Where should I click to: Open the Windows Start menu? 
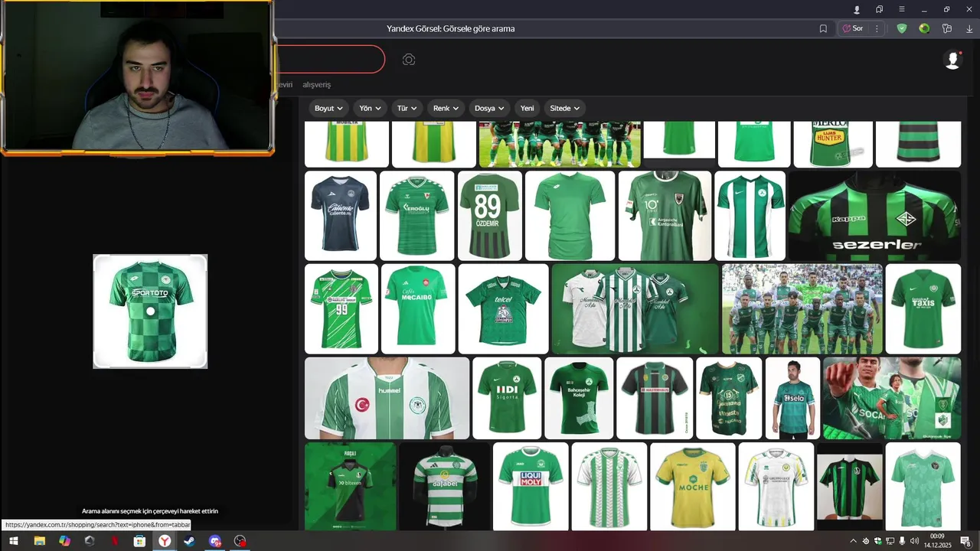14,541
